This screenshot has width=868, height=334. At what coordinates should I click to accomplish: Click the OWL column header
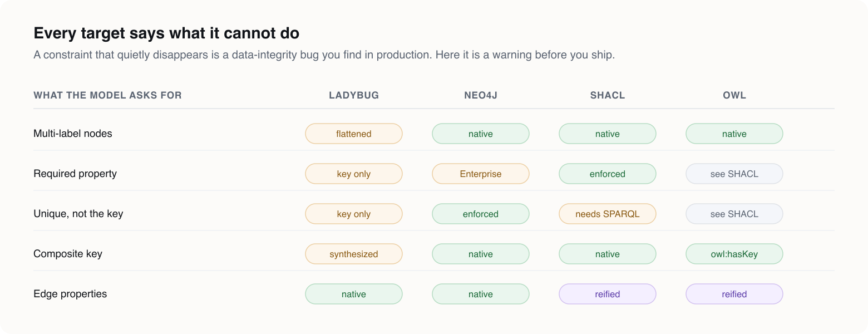pos(734,95)
